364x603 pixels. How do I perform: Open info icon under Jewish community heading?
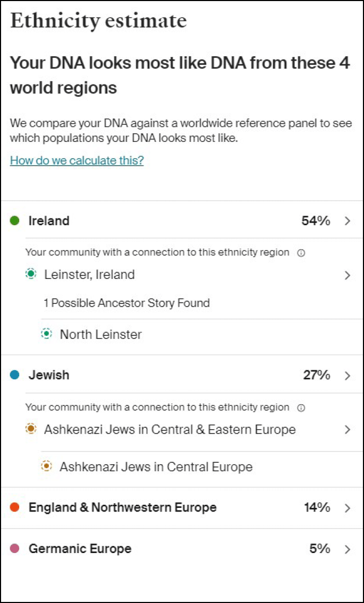click(301, 407)
